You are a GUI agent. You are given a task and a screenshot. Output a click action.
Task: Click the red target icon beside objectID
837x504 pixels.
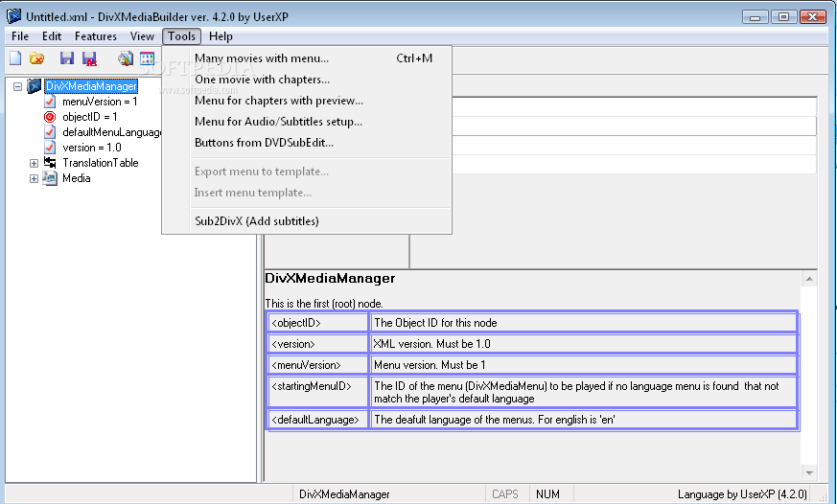tap(50, 117)
